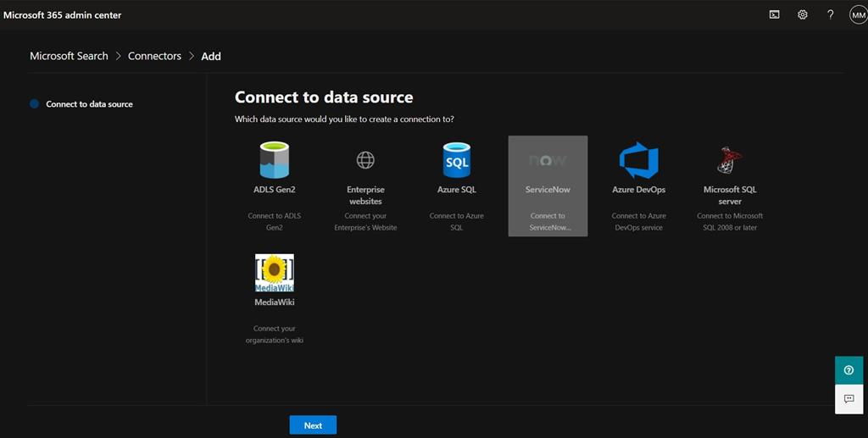Click the "Enterprise websites" label
Viewport: 868px width, 438px height.
pyautogui.click(x=365, y=195)
